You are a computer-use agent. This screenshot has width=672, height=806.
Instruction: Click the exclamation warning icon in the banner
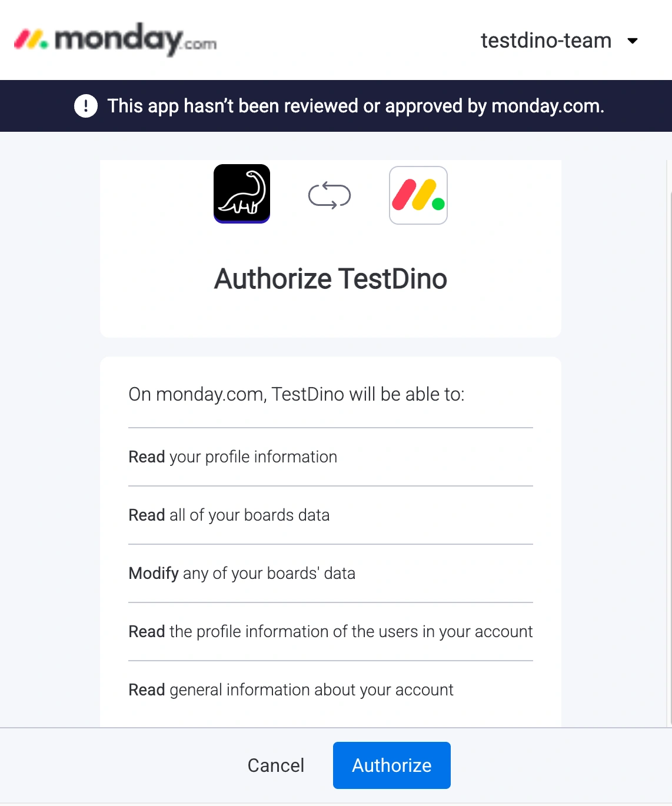point(86,106)
